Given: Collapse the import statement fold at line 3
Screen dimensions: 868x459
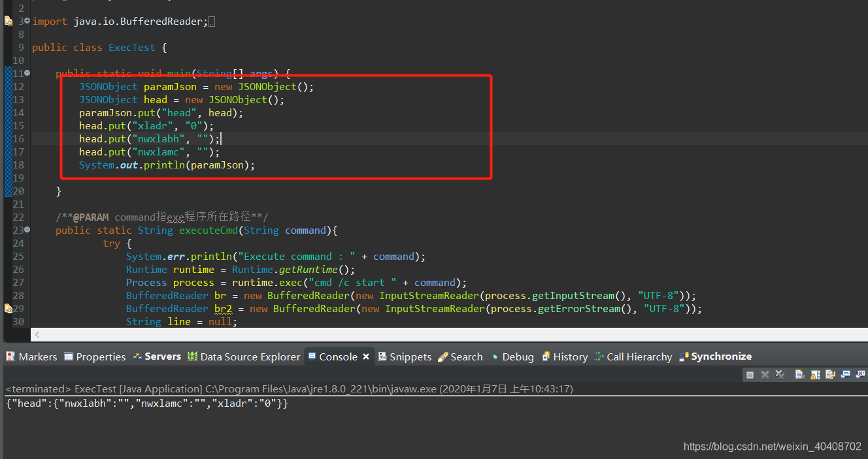Looking at the screenshot, I should tap(27, 21).
